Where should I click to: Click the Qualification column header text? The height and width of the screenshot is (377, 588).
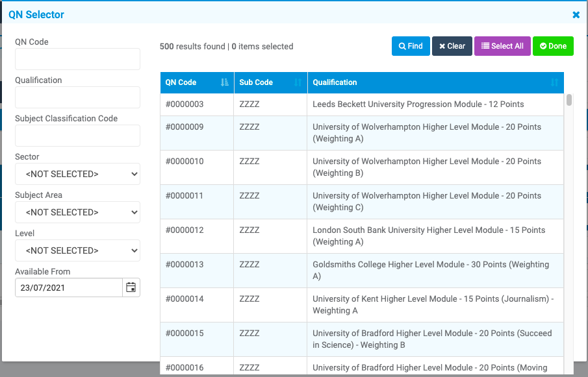coord(335,82)
